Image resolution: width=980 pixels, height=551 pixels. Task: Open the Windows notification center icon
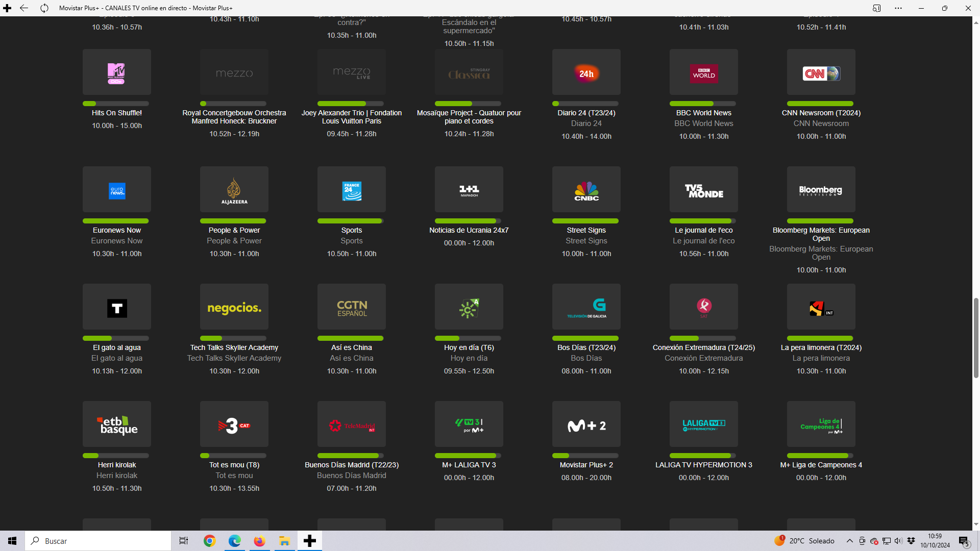964,541
